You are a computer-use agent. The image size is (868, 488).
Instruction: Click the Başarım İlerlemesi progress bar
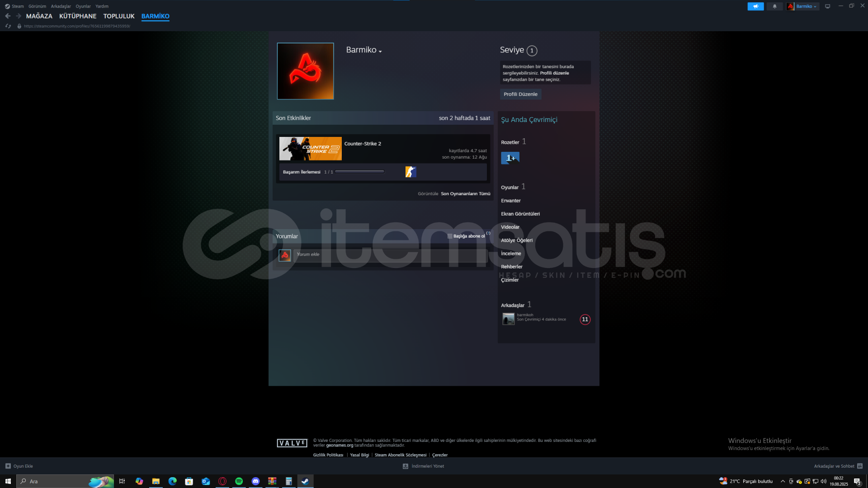click(x=359, y=172)
